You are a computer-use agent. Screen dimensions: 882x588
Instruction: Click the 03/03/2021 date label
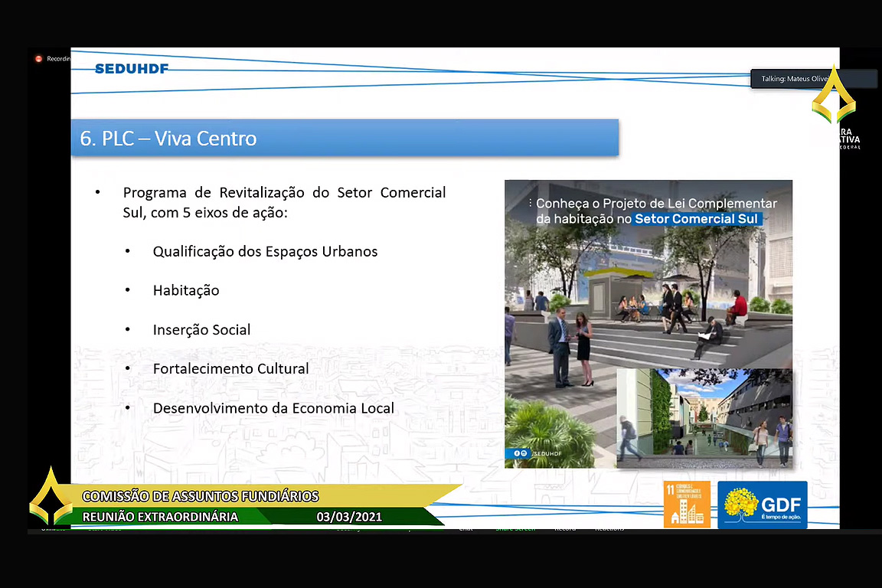[349, 517]
